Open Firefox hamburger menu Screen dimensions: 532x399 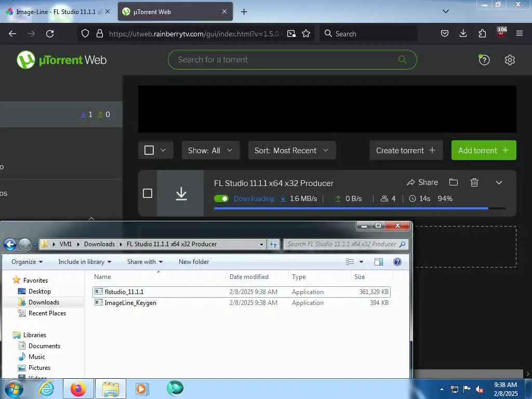(x=520, y=33)
